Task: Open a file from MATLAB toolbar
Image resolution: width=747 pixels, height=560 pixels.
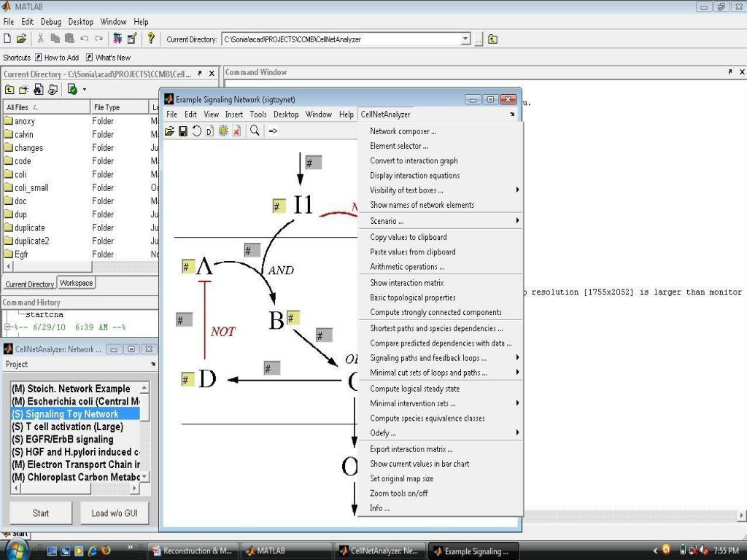Action: (21, 39)
